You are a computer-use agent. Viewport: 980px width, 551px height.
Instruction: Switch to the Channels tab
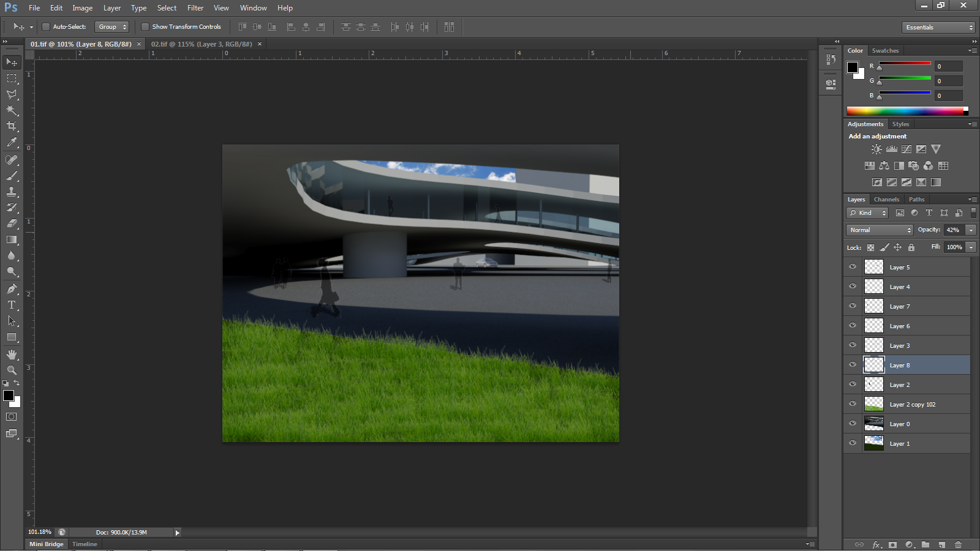click(x=886, y=199)
